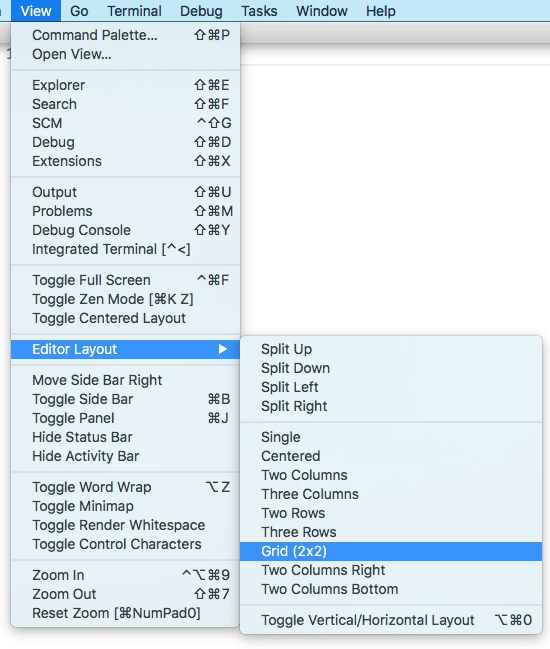The image size is (550, 649).
Task: Select Split Left layout
Action: pyautogui.click(x=391, y=387)
